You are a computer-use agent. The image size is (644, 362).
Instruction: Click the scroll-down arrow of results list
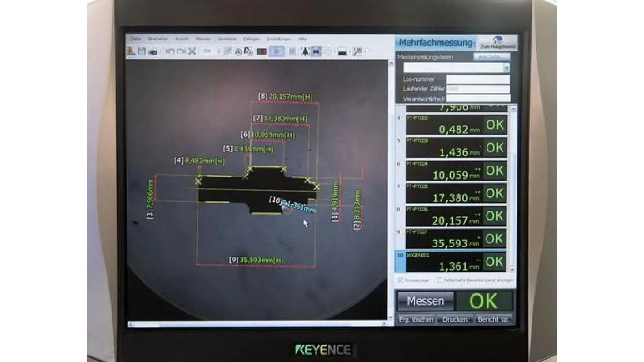(511, 270)
